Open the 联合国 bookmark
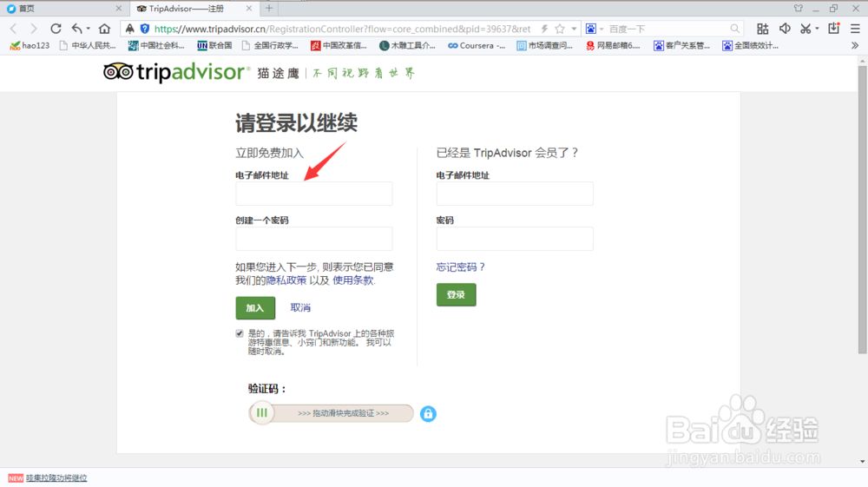Image resolution: width=868 pixels, height=487 pixels. (x=214, y=45)
